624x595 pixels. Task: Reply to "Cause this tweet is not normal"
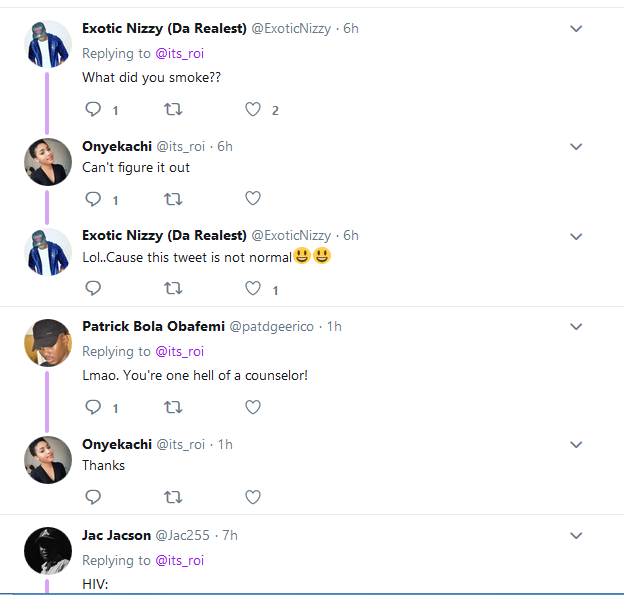[94, 289]
